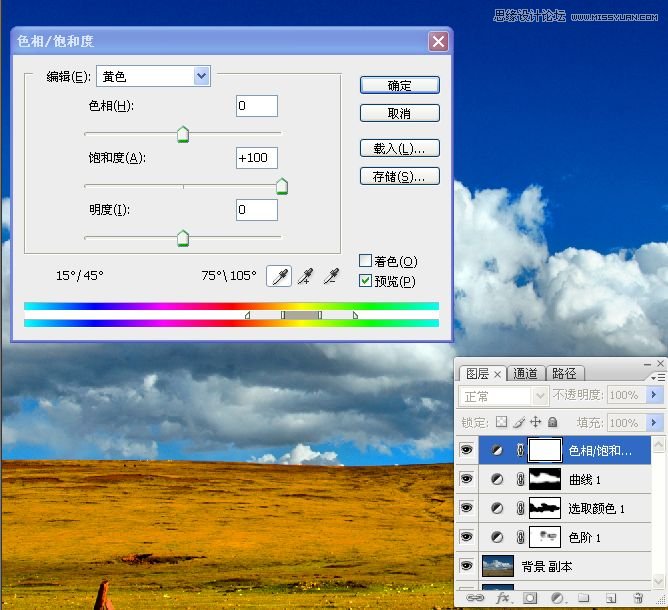Click the 确定 OK button
Viewport: 668px width, 610px height.
pos(400,85)
